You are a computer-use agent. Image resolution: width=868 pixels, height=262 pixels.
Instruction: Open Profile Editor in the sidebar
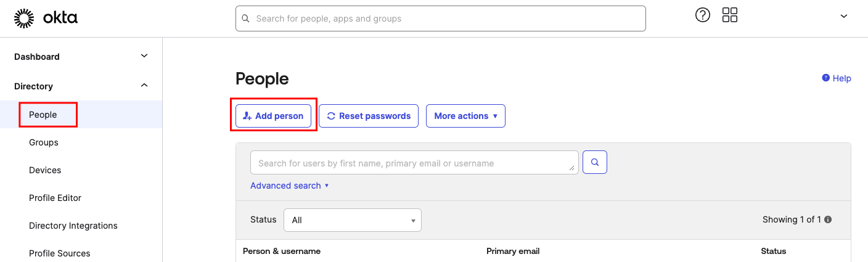pos(55,198)
